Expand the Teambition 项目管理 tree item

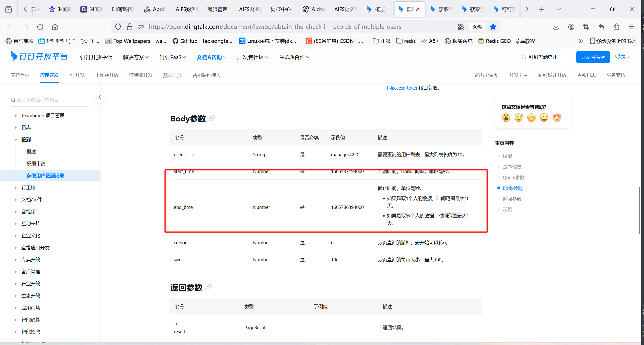16,115
